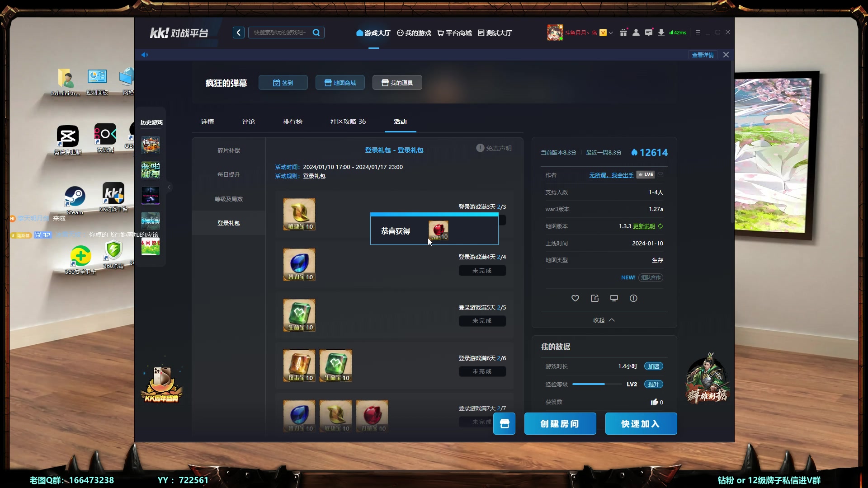868x488 pixels.
Task: Open the friends person icon
Action: [x=636, y=33]
